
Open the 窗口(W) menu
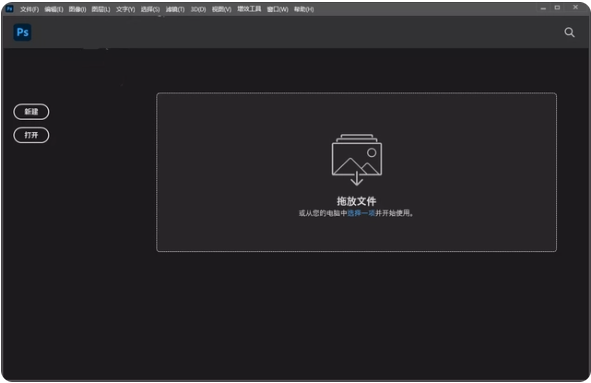[277, 9]
